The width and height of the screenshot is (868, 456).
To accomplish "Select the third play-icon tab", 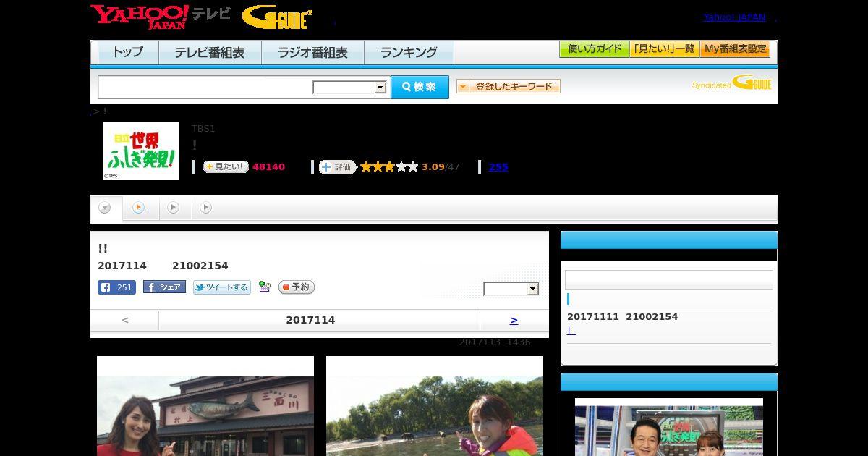I will pyautogui.click(x=174, y=208).
